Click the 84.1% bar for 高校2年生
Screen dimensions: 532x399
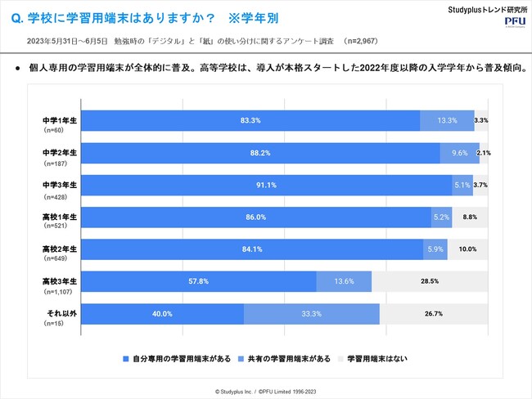252,249
